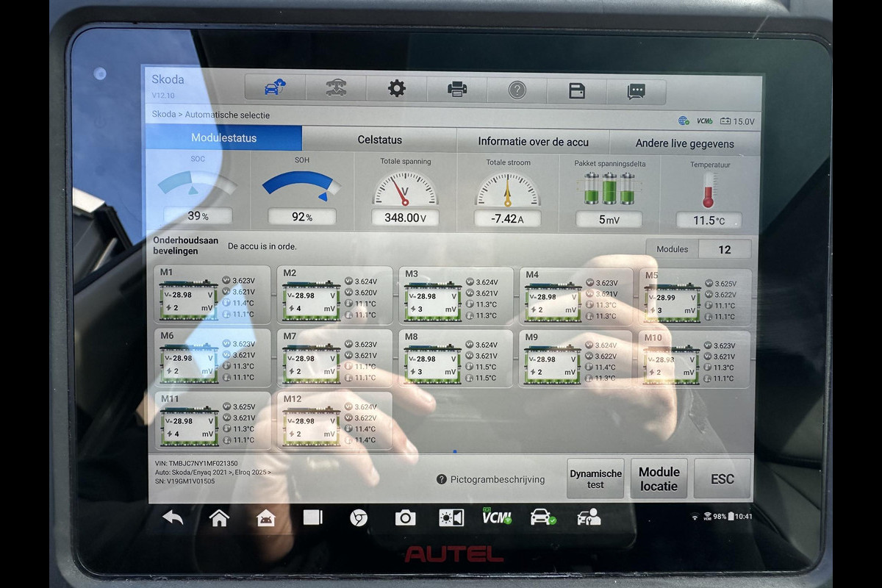Switch to the Celstatus tab
The height and width of the screenshot is (588, 882).
coord(379,140)
